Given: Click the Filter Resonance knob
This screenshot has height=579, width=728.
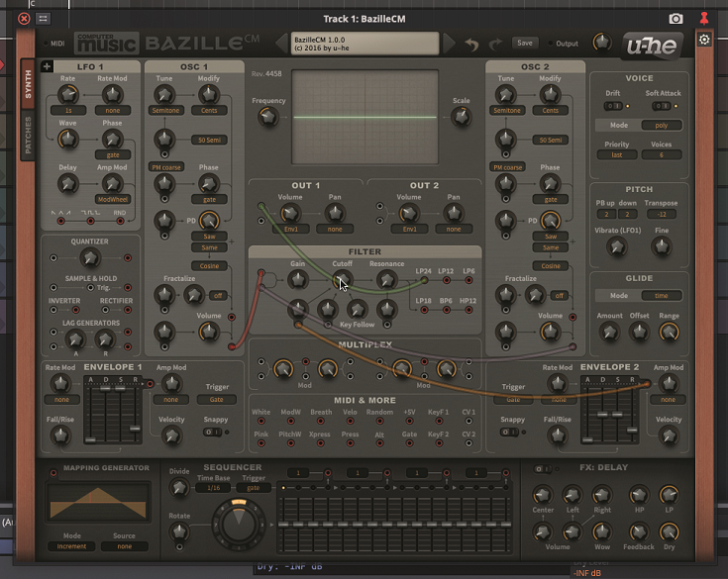Looking at the screenshot, I should pos(386,280).
